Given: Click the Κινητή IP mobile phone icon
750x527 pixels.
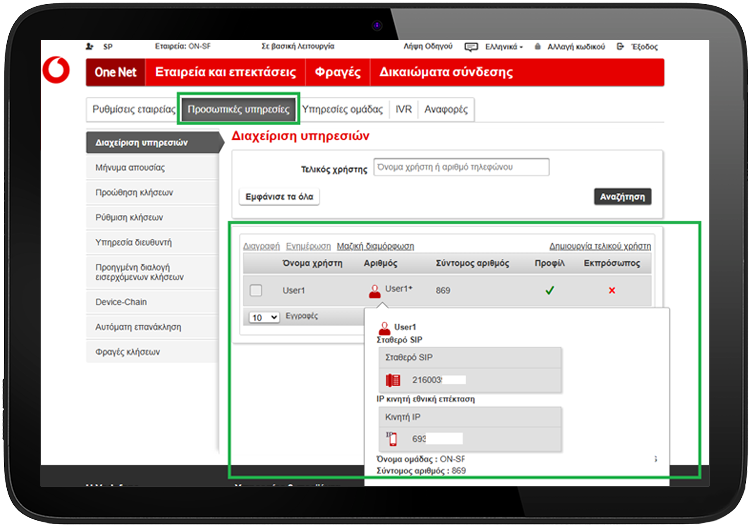Looking at the screenshot, I should [392, 439].
